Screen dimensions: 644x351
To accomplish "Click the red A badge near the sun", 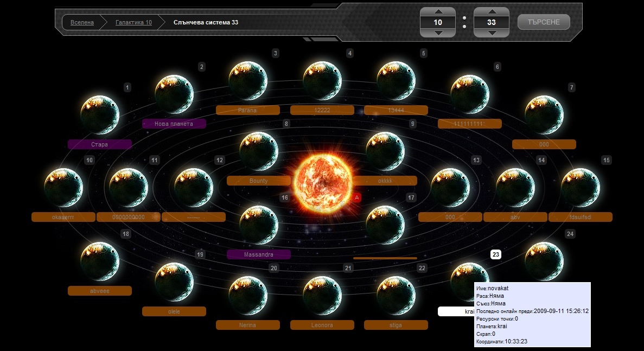I will [357, 198].
